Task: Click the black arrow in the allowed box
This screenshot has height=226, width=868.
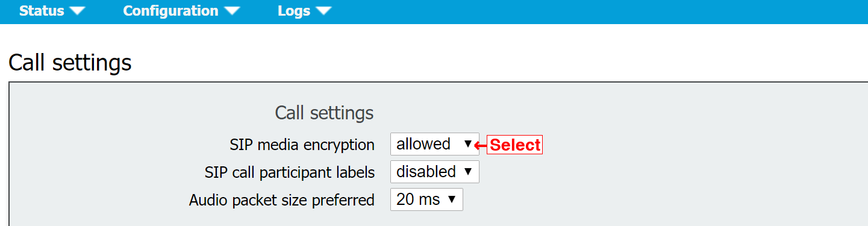Action: click(x=468, y=145)
